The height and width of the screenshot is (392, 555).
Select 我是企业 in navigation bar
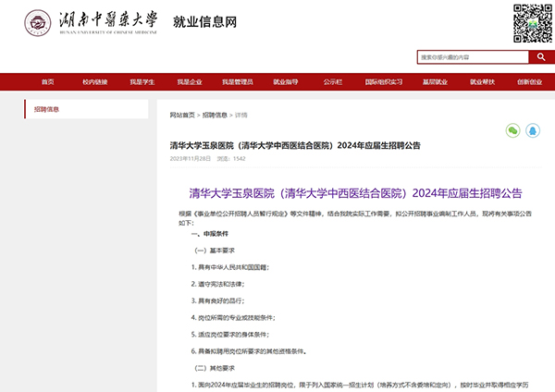[x=190, y=81]
